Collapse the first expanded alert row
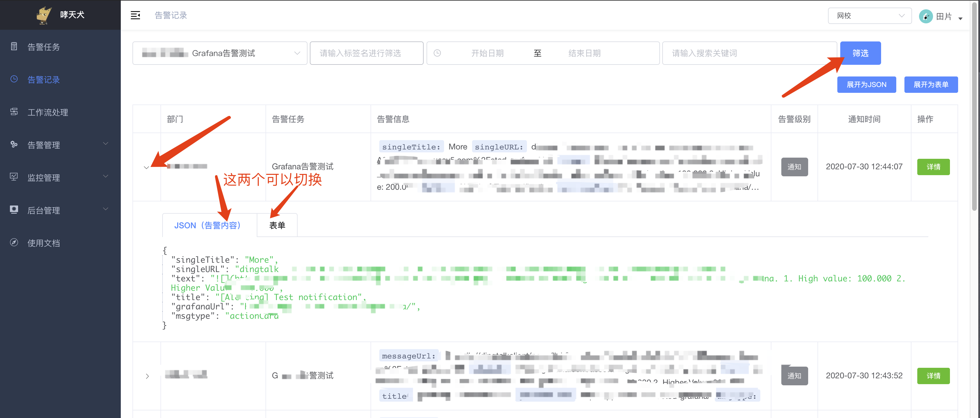The image size is (980, 418). [x=146, y=168]
